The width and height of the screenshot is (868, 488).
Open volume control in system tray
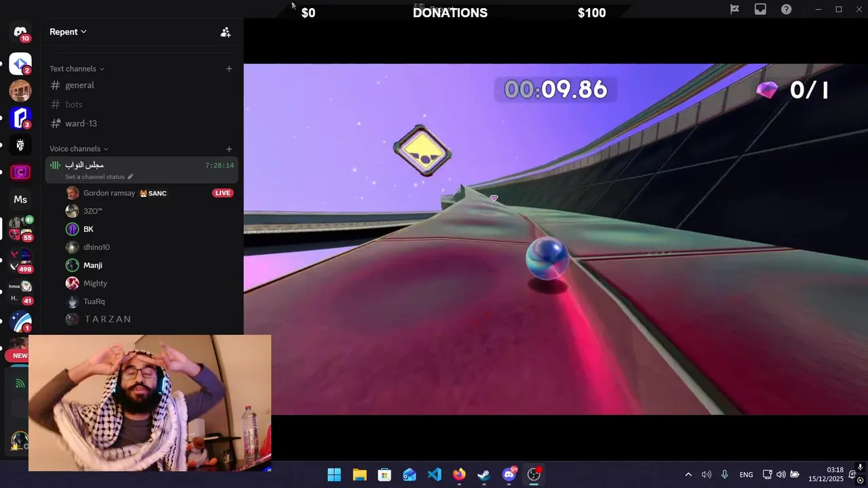pyautogui.click(x=781, y=474)
